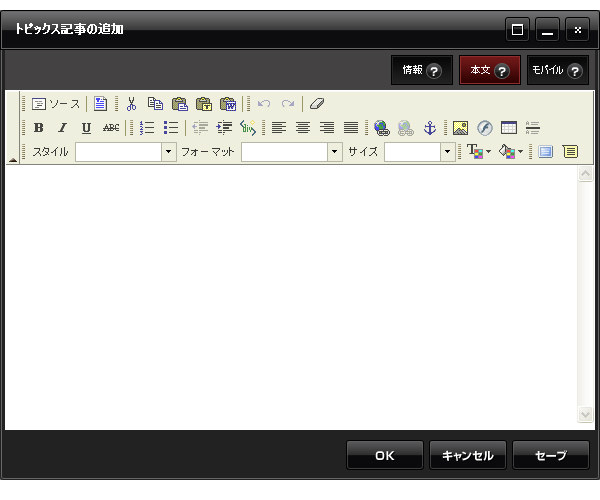Cut selection with scissors icon
Image resolution: width=600 pixels, height=500 pixels.
pyautogui.click(x=131, y=104)
